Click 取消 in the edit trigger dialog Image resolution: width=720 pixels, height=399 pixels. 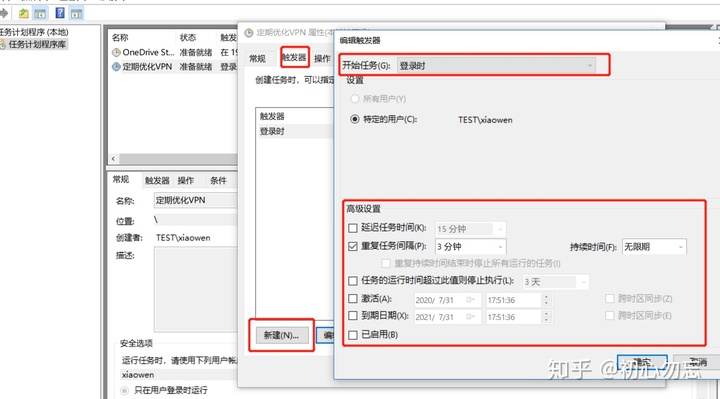(x=697, y=363)
